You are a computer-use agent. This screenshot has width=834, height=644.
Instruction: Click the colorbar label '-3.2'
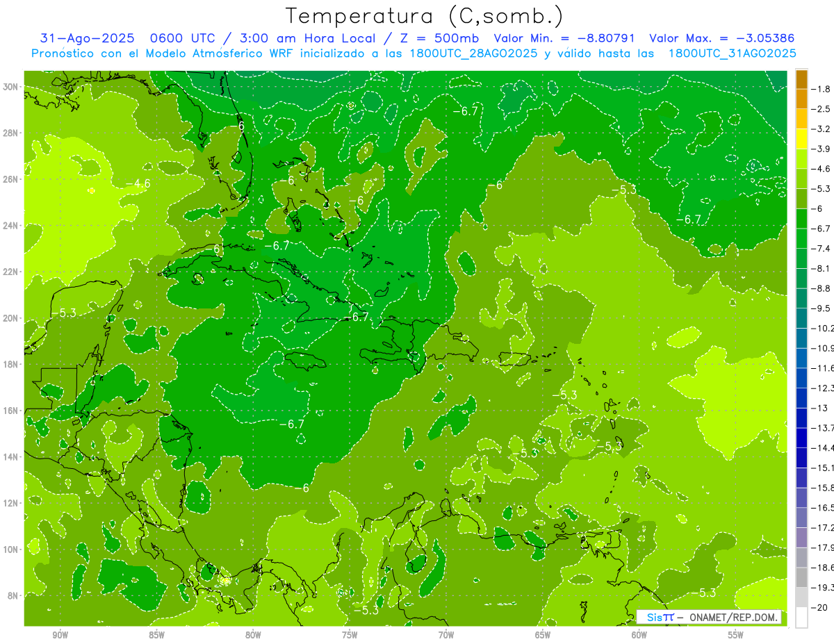click(820, 129)
